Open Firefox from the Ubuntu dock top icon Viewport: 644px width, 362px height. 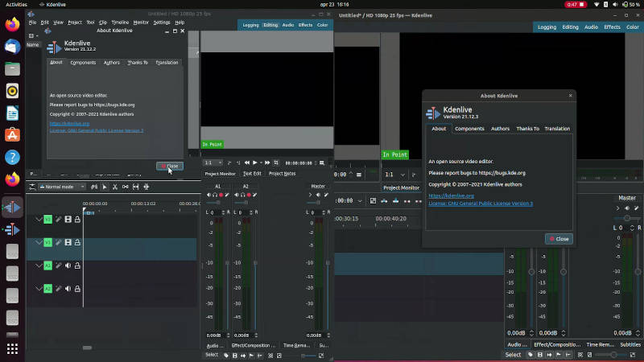(x=12, y=25)
